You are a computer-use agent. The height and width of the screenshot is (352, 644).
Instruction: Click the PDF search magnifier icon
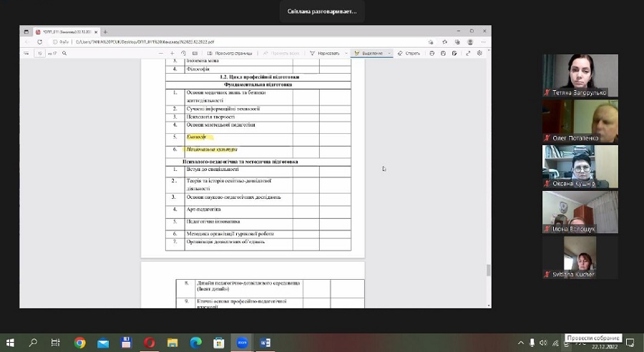pos(64,53)
